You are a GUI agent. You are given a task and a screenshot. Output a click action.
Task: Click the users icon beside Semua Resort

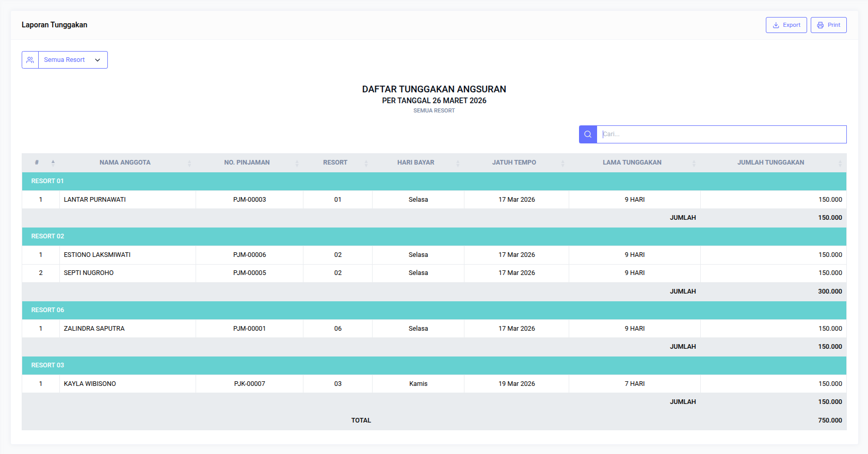tap(30, 60)
